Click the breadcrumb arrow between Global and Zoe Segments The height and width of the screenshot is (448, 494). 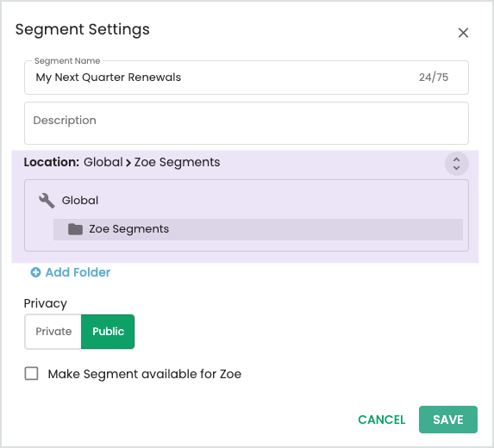point(128,163)
